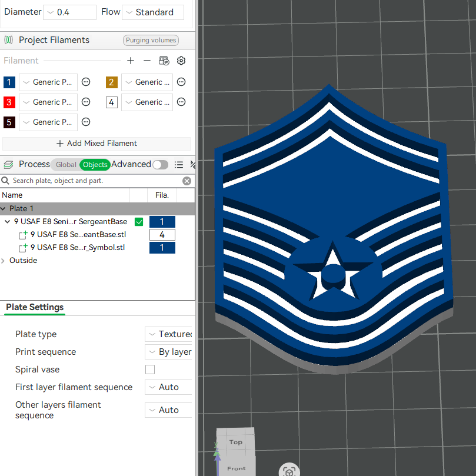
Task: Open more options for filament 1
Action: point(86,82)
